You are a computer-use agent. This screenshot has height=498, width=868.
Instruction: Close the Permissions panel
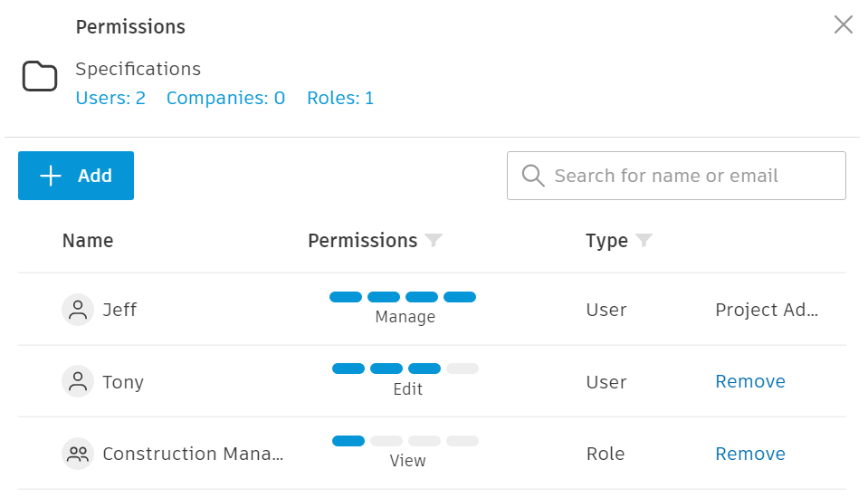(x=843, y=25)
